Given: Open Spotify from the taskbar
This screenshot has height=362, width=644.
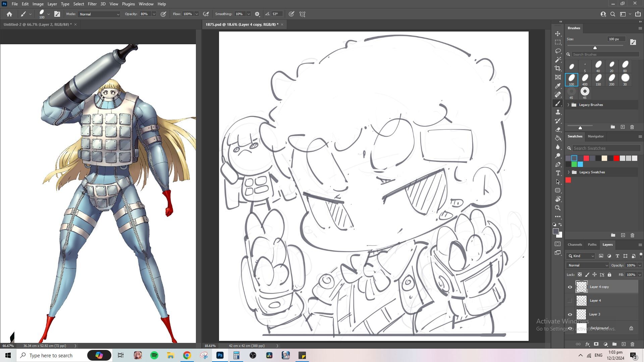Looking at the screenshot, I should tap(154, 355).
